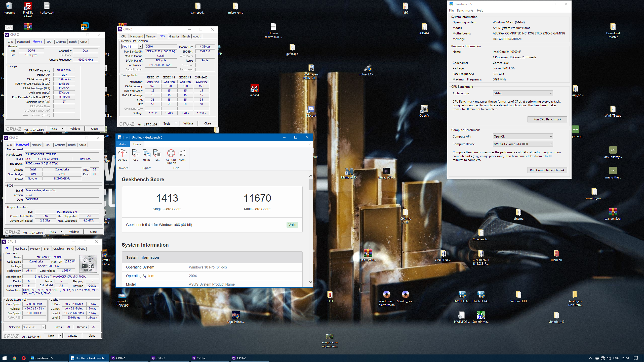Switch to Bench tab in CPU-Z Memory window
644x362 pixels.
pyautogui.click(x=73, y=42)
